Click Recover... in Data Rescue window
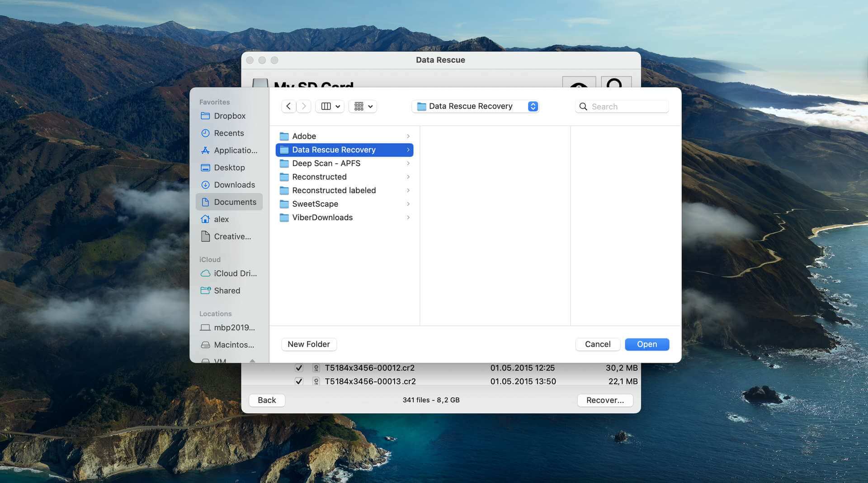Image resolution: width=868 pixels, height=483 pixels. (x=605, y=400)
